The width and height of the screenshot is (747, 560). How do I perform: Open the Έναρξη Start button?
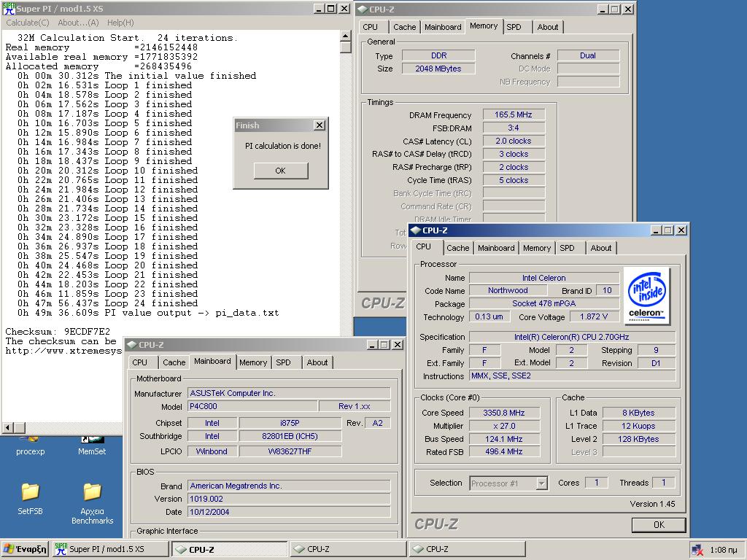(25, 549)
